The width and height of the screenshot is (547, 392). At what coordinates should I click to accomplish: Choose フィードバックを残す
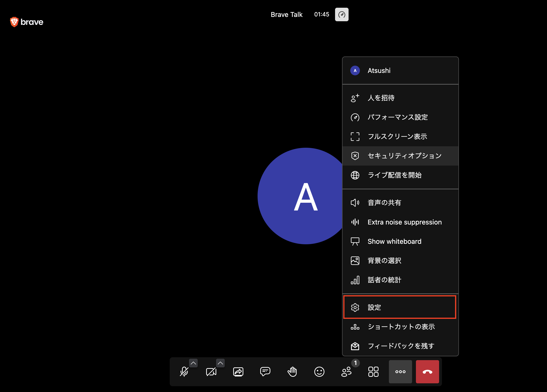point(400,346)
